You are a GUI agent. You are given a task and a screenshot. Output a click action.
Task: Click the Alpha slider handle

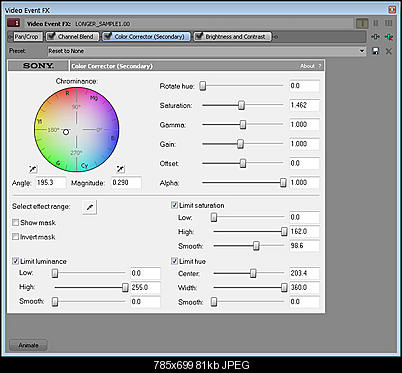coord(283,183)
